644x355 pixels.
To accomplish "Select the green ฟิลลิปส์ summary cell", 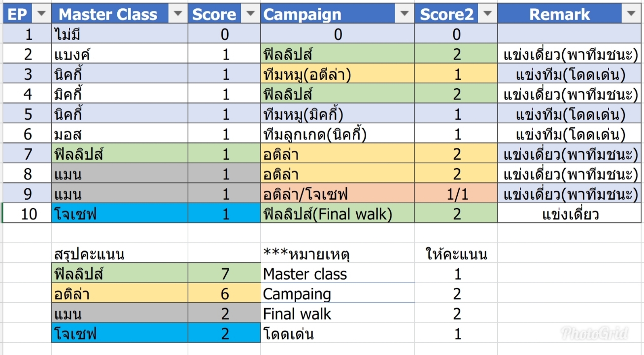I will click(120, 274).
